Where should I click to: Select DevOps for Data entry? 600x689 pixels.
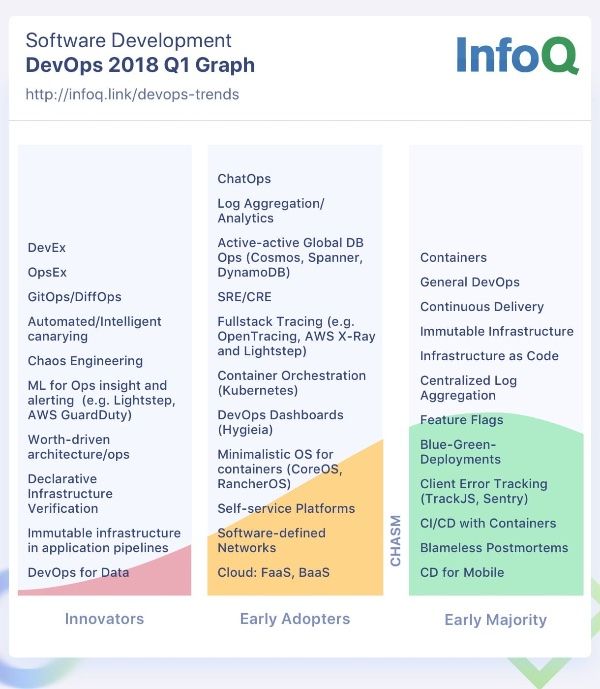point(78,573)
